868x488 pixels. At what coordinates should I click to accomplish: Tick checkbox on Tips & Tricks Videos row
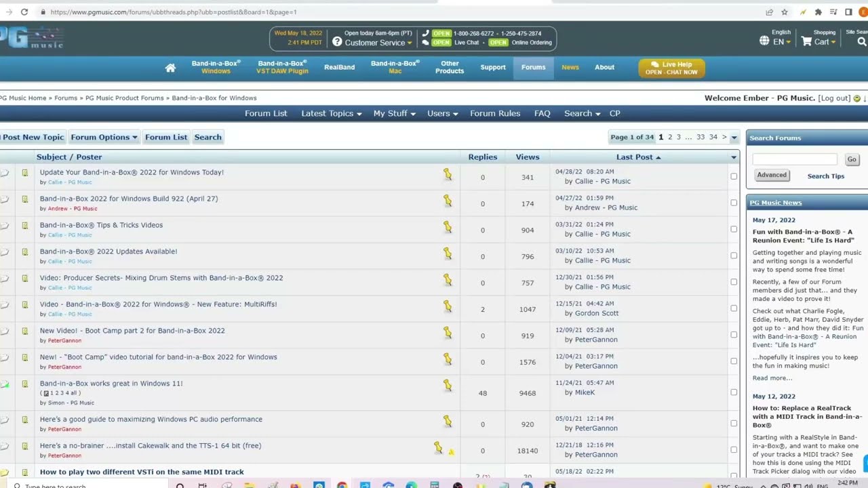coord(734,229)
